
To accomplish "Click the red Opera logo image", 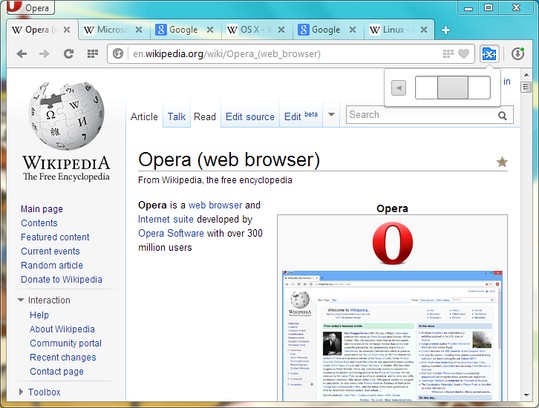I will tap(392, 243).
